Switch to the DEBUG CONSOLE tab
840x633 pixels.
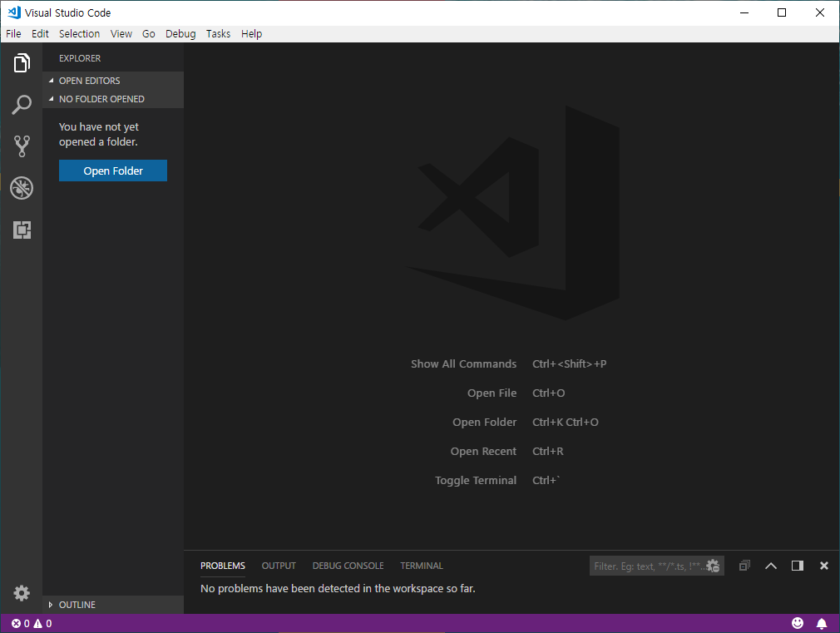click(348, 566)
